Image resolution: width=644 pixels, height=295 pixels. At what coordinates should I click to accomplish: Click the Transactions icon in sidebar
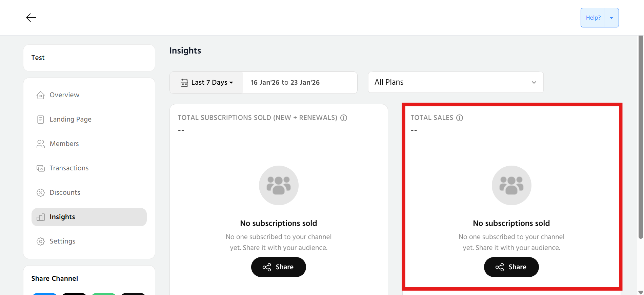point(41,168)
